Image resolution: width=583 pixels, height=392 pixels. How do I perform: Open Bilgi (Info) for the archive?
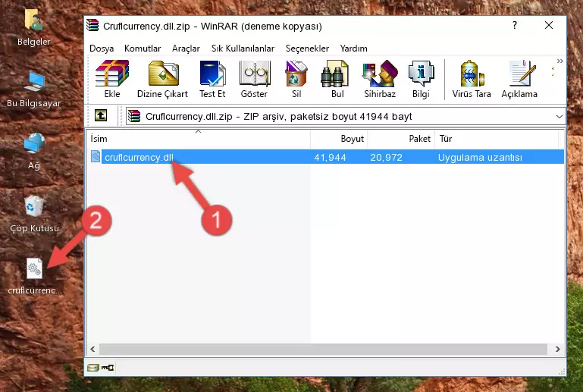click(x=421, y=79)
